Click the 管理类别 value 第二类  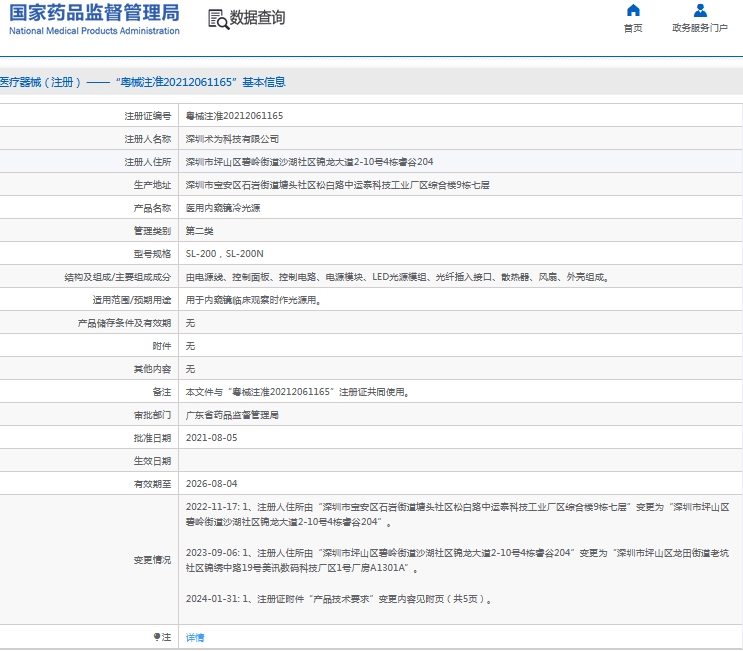(x=199, y=231)
